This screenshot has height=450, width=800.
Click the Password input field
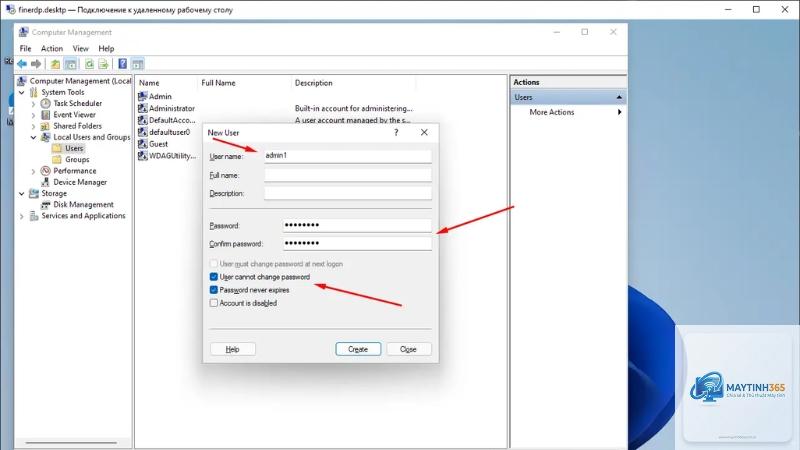point(357,225)
